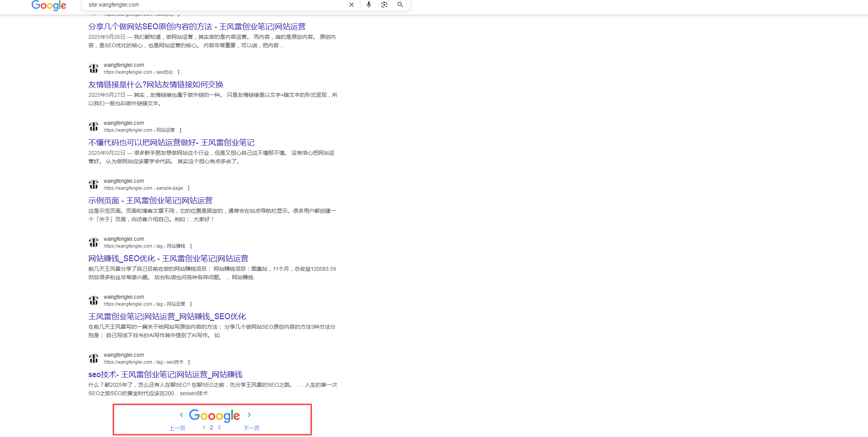Focus the site:wangfenglei.com search field
The height and width of the screenshot is (437, 868).
(x=215, y=5)
